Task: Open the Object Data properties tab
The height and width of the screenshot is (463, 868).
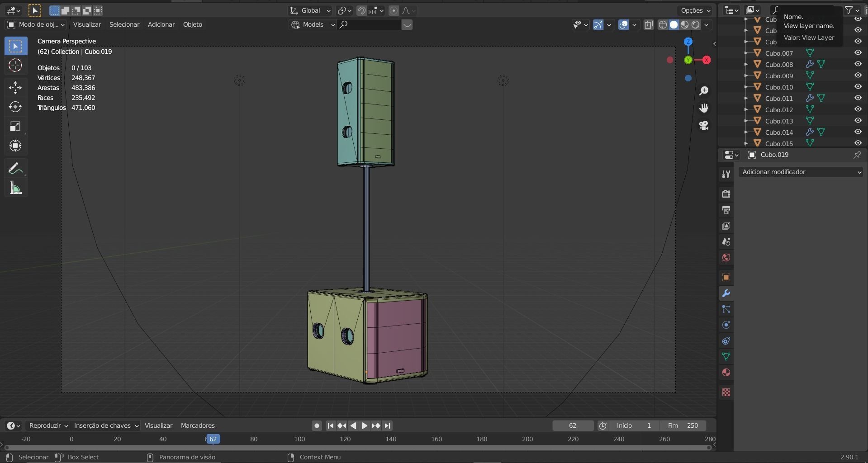Action: pos(726,356)
